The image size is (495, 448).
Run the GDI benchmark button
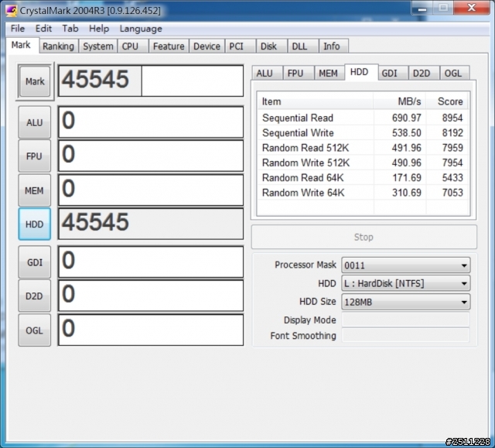coord(34,262)
